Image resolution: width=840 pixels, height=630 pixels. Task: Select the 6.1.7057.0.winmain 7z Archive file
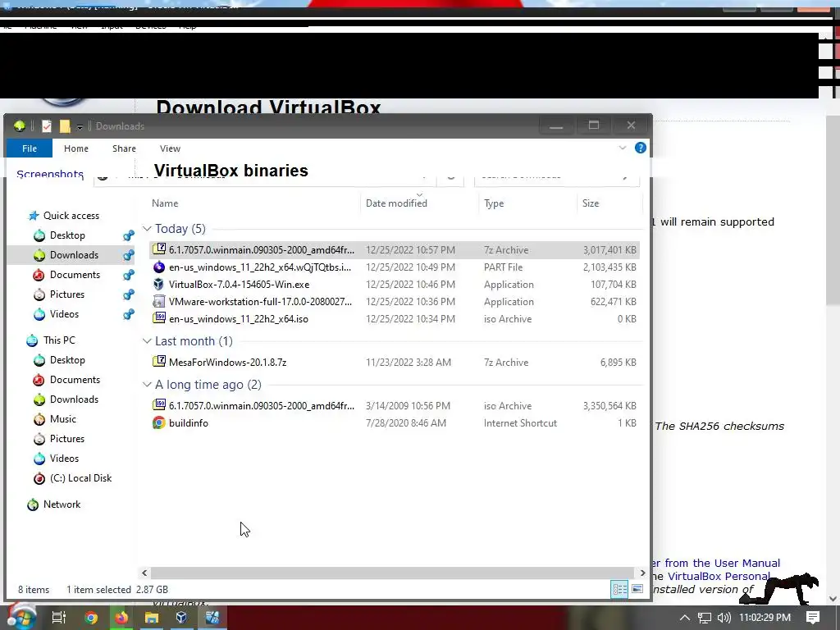395,249
